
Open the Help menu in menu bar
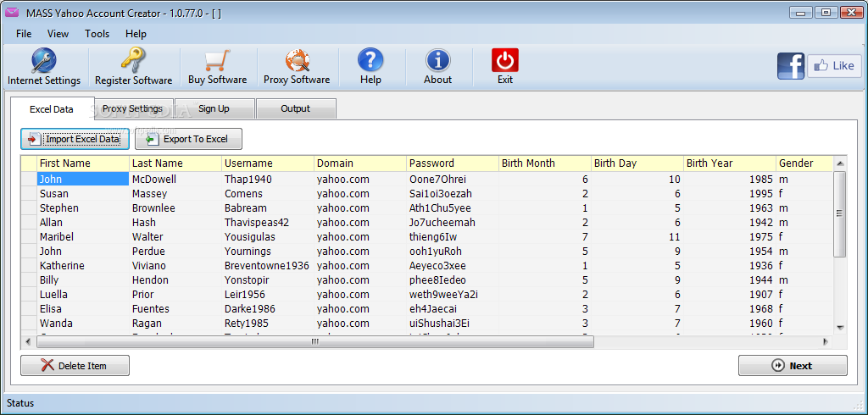click(136, 34)
